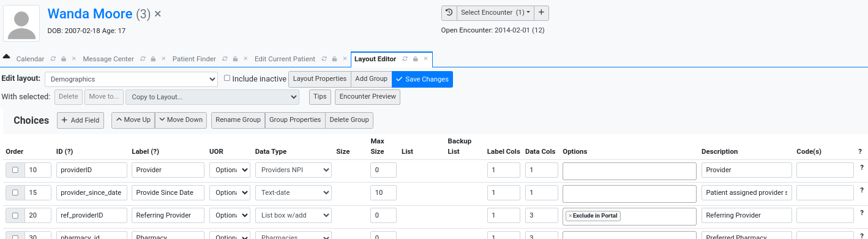The image size is (868, 239).
Task: Move the Choices group down
Action: [181, 120]
